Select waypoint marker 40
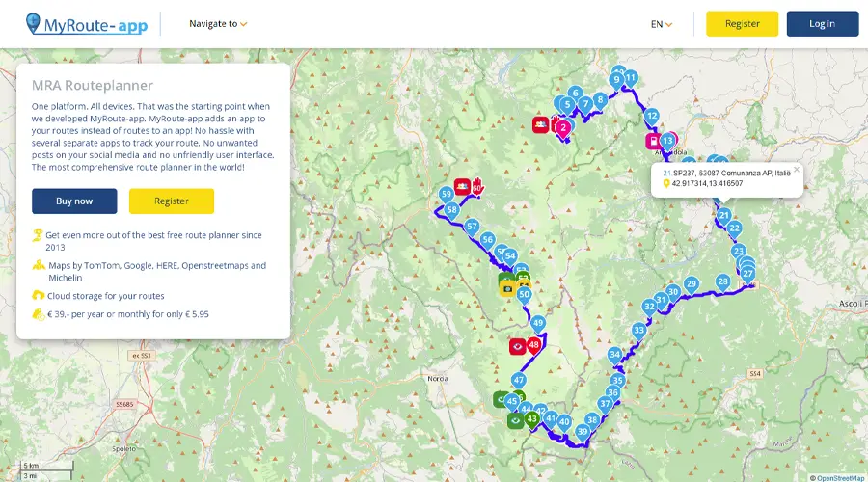The image size is (868, 482). [564, 423]
